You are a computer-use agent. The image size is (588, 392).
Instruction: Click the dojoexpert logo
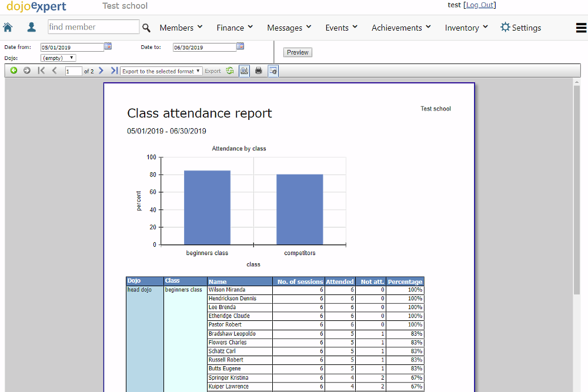pos(36,6)
